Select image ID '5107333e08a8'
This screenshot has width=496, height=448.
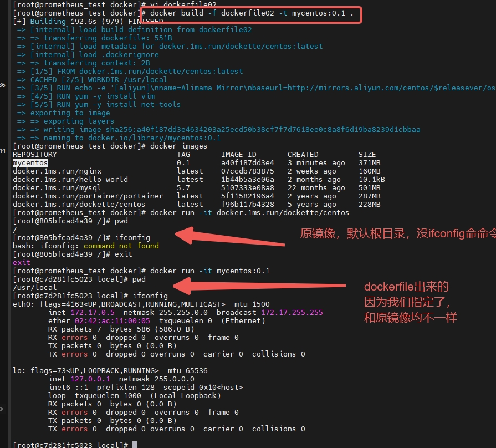[247, 188]
